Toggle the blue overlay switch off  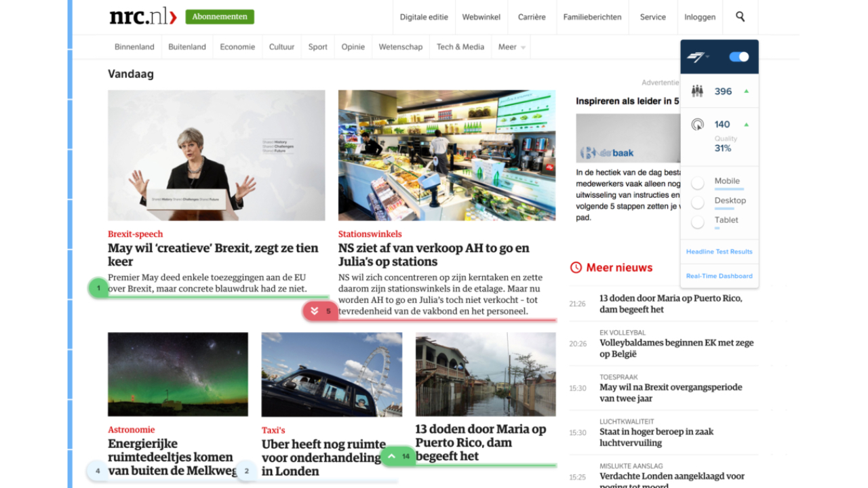click(x=739, y=57)
